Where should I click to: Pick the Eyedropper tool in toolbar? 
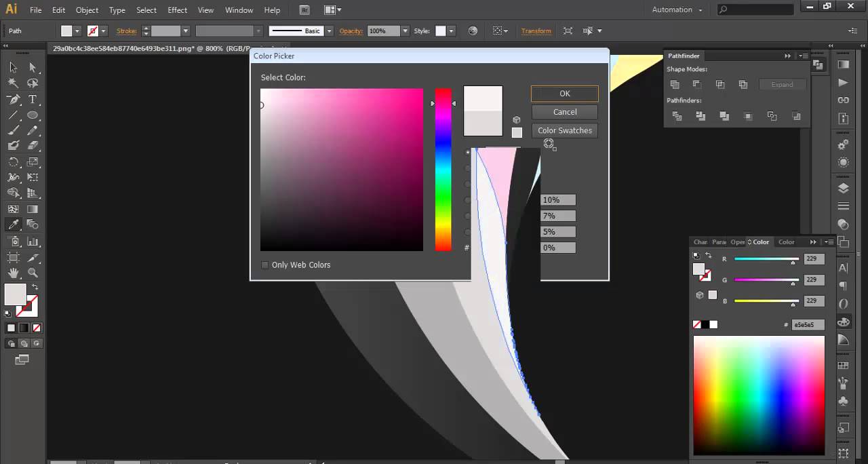pos(13,225)
